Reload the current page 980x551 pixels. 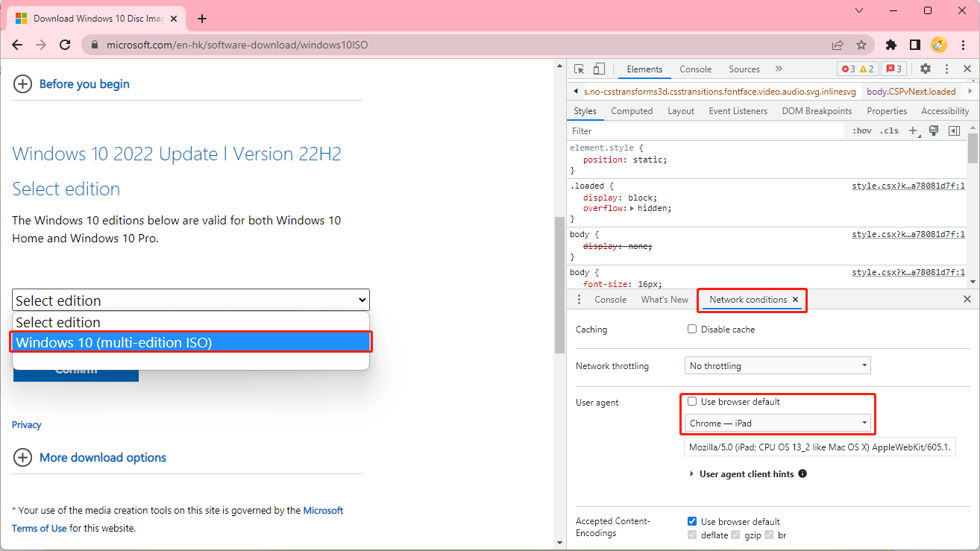pos(65,45)
